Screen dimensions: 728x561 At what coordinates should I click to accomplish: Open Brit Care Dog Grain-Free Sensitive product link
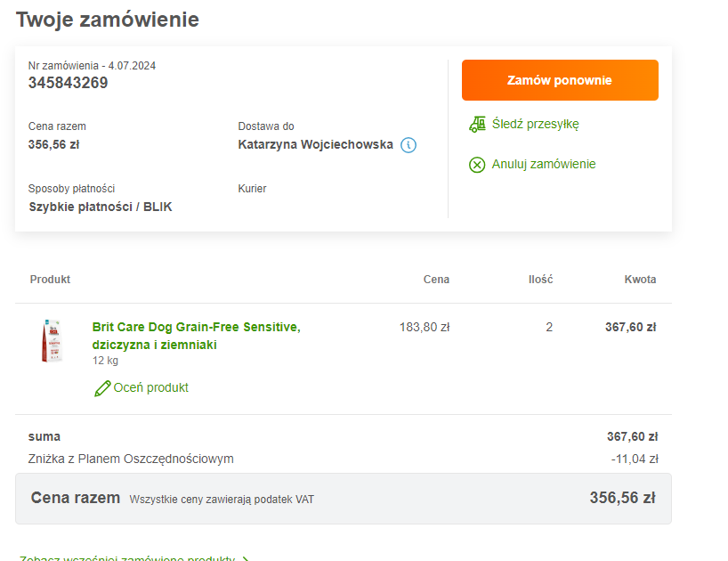pos(196,336)
